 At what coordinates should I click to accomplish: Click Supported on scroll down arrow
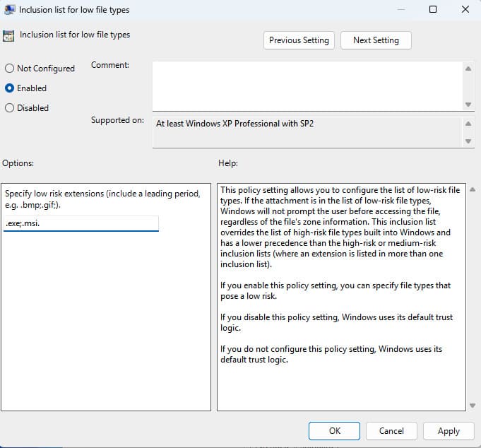(468, 141)
